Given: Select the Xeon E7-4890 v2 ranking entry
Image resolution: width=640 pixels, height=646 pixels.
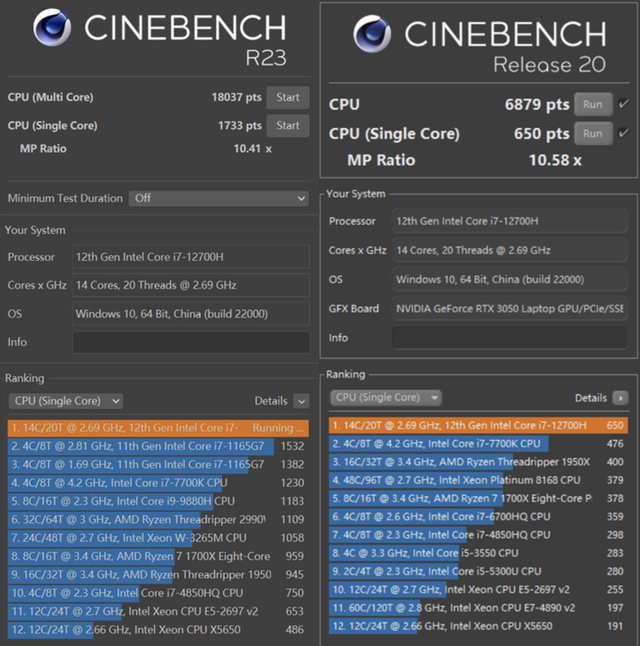Looking at the screenshot, I should (470, 608).
